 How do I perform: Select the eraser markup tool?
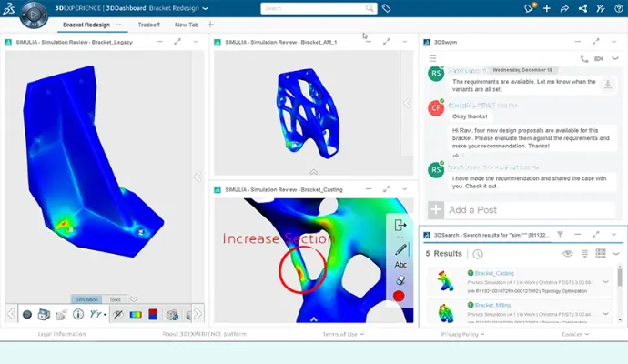[400, 280]
